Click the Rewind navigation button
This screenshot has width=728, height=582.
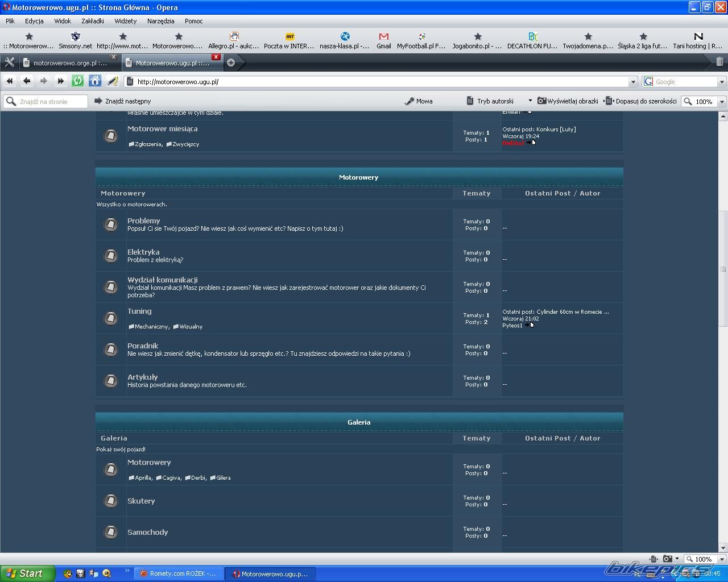(x=10, y=81)
